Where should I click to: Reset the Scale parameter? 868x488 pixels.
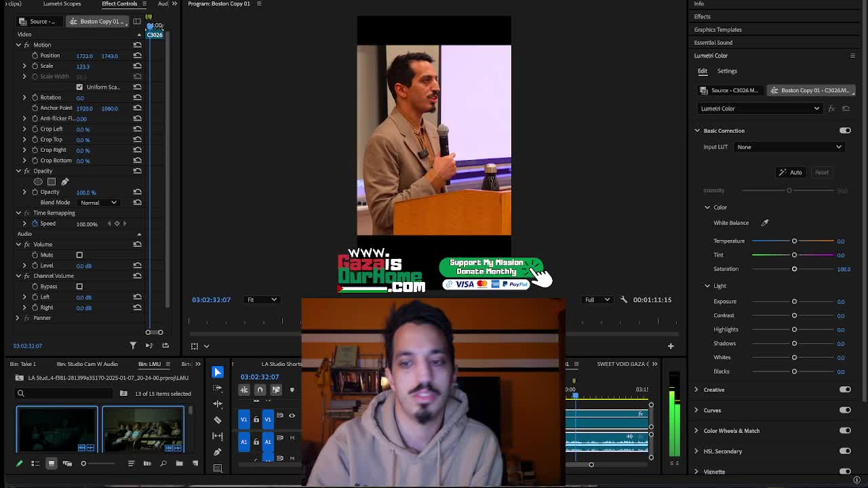pyautogui.click(x=137, y=66)
